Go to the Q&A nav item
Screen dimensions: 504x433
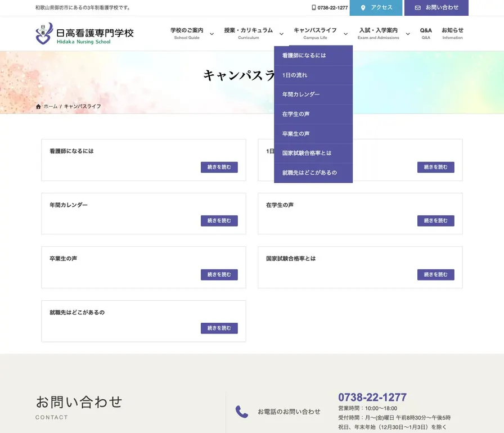point(426,33)
